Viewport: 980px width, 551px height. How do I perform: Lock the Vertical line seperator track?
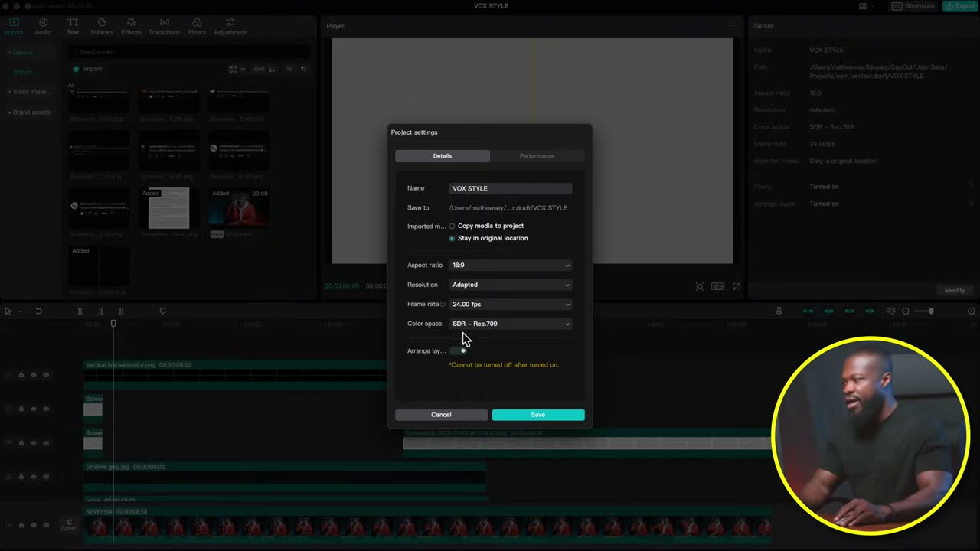point(21,375)
